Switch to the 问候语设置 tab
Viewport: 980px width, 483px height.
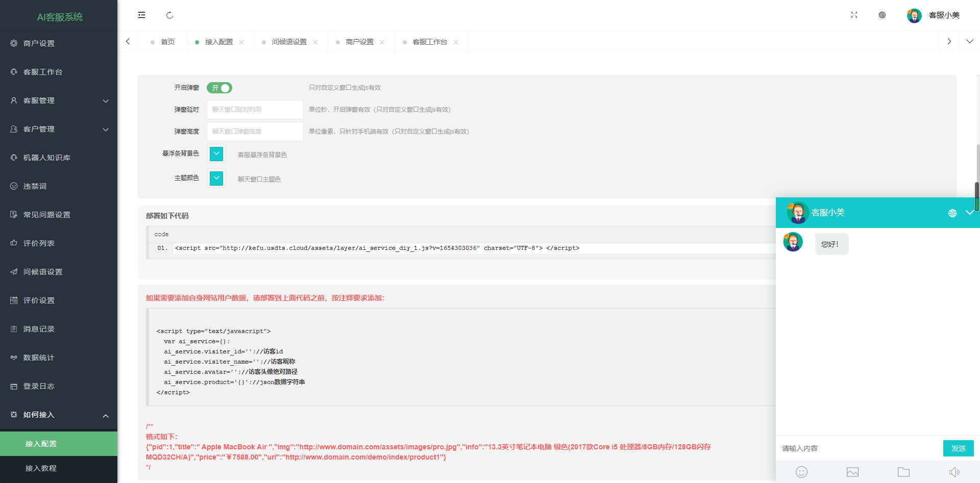(289, 42)
